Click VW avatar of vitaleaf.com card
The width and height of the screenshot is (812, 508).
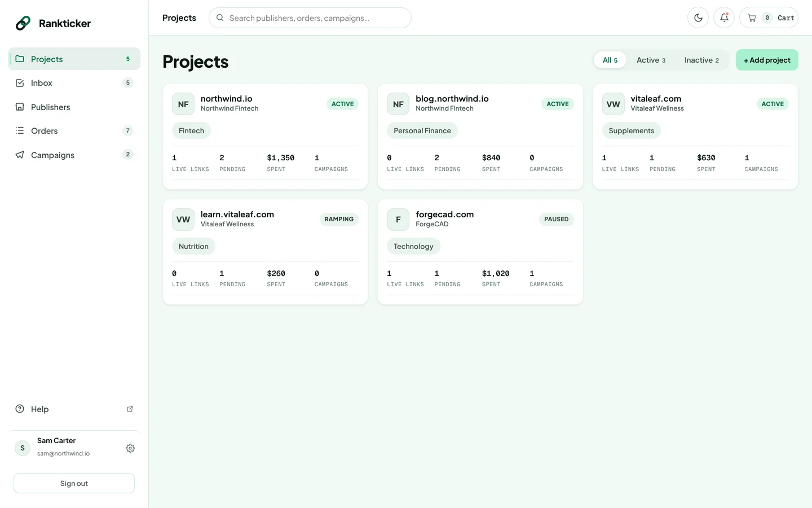tap(613, 104)
